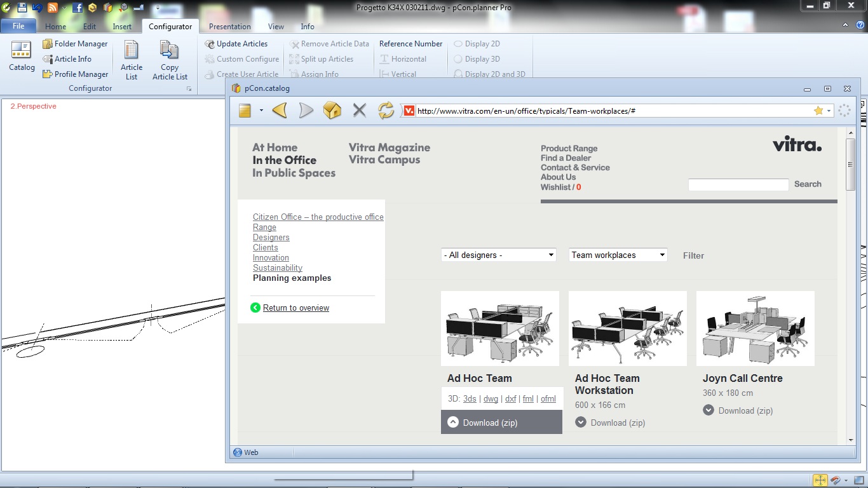Open Vitra Magazine navigation link
868x488 pixels.
(x=390, y=147)
